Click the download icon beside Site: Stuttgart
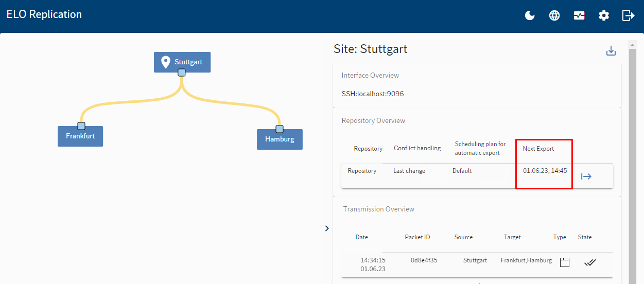644x284 pixels. [x=611, y=51]
